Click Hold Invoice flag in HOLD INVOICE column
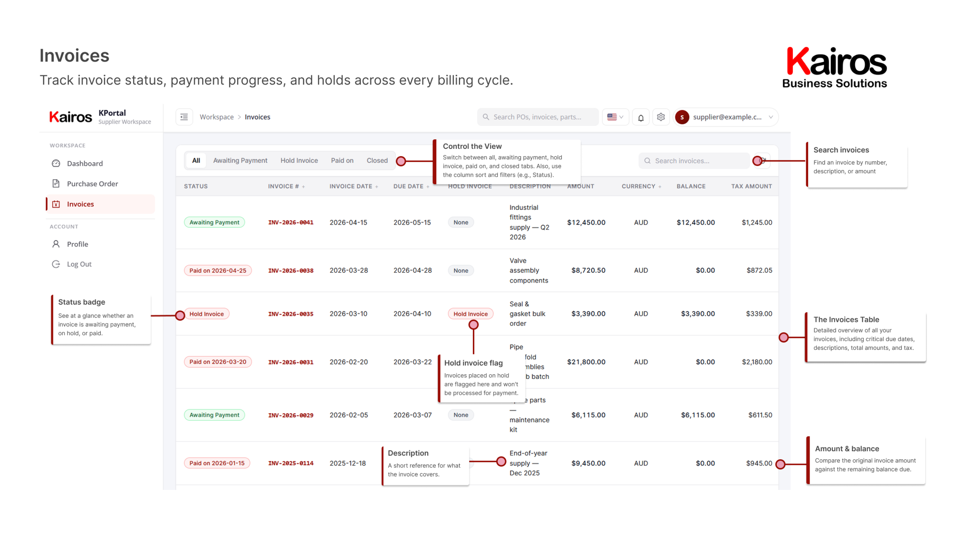The image size is (980, 545). coord(470,314)
